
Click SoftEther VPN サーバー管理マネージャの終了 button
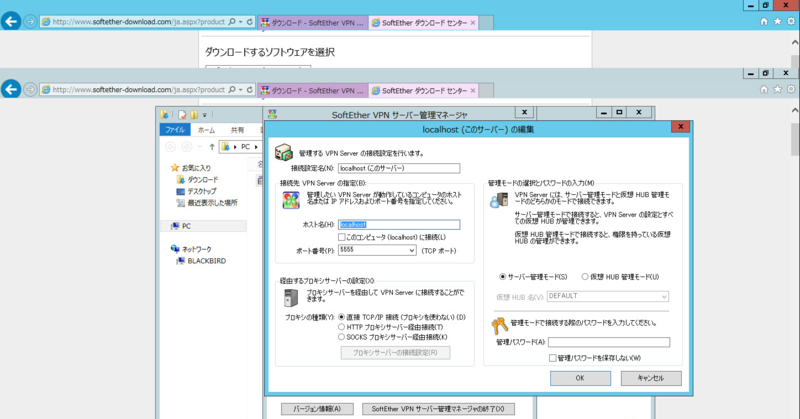(438, 409)
